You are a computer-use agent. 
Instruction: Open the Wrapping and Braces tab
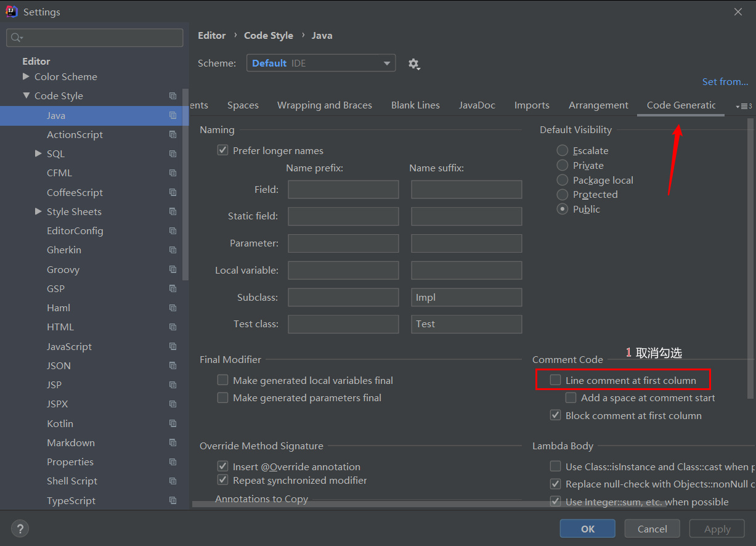(x=325, y=105)
